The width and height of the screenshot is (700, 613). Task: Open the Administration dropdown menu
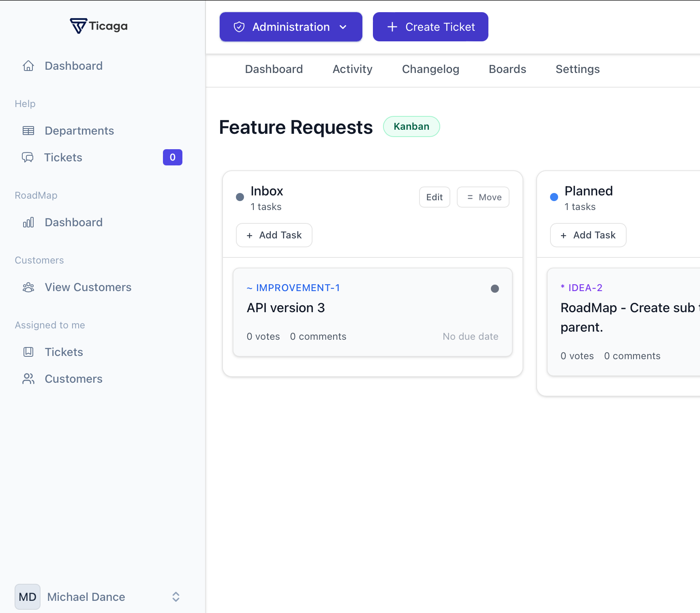tap(291, 27)
